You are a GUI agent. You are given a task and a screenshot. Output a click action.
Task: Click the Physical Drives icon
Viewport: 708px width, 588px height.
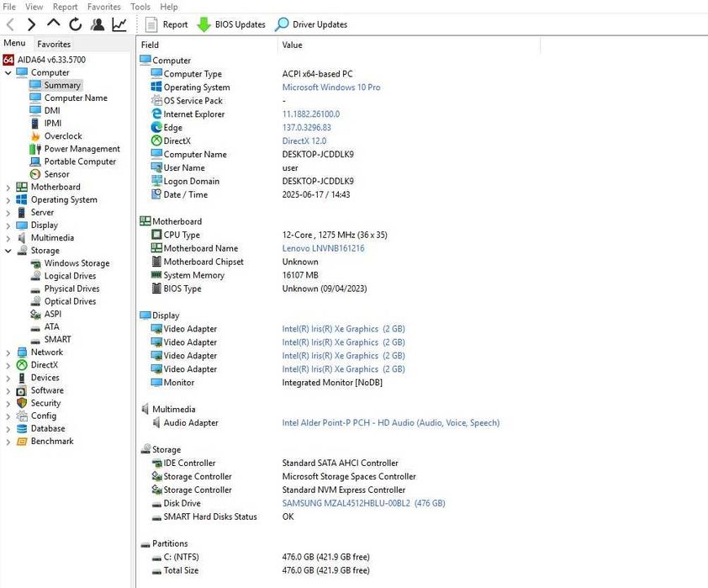click(35, 289)
